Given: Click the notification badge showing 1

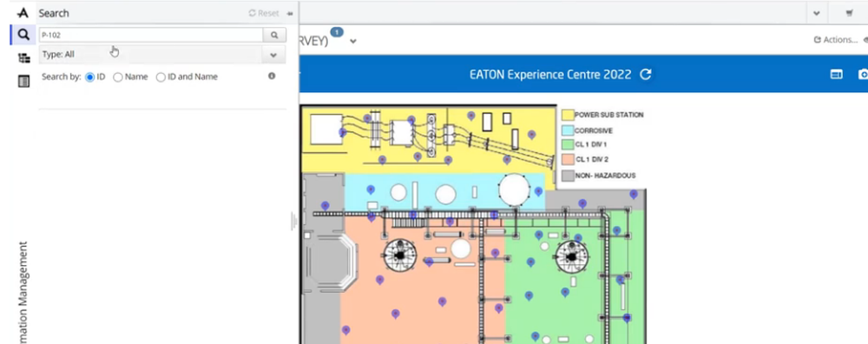Looking at the screenshot, I should [x=337, y=32].
